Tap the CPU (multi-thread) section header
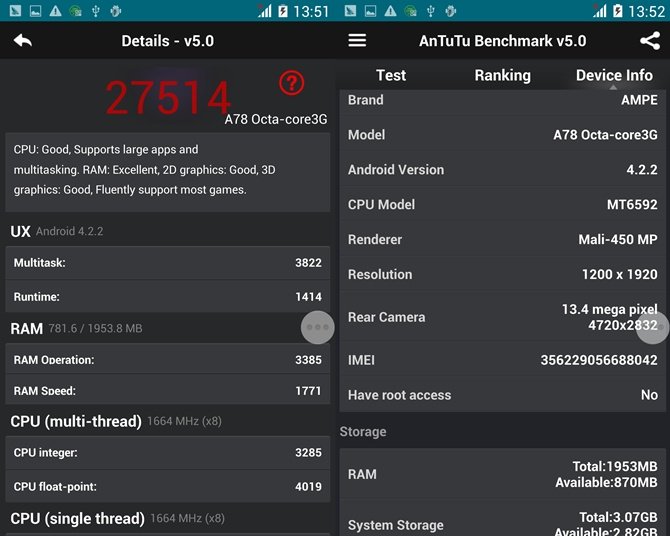The image size is (670, 536). (116, 421)
